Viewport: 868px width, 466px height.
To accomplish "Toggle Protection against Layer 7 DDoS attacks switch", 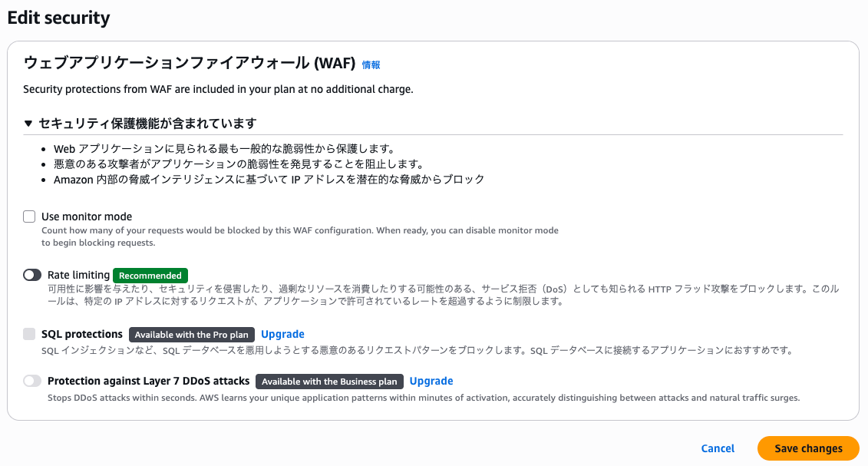I will click(x=32, y=381).
